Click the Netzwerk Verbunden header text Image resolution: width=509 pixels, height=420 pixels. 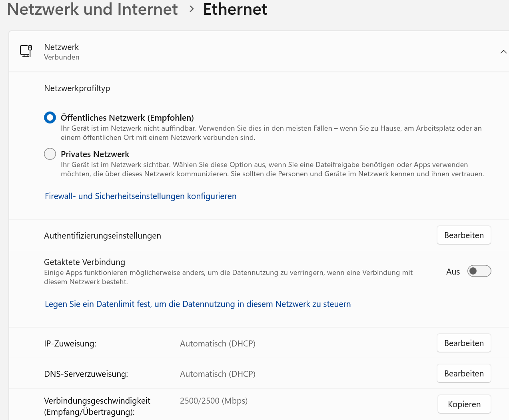[62, 52]
